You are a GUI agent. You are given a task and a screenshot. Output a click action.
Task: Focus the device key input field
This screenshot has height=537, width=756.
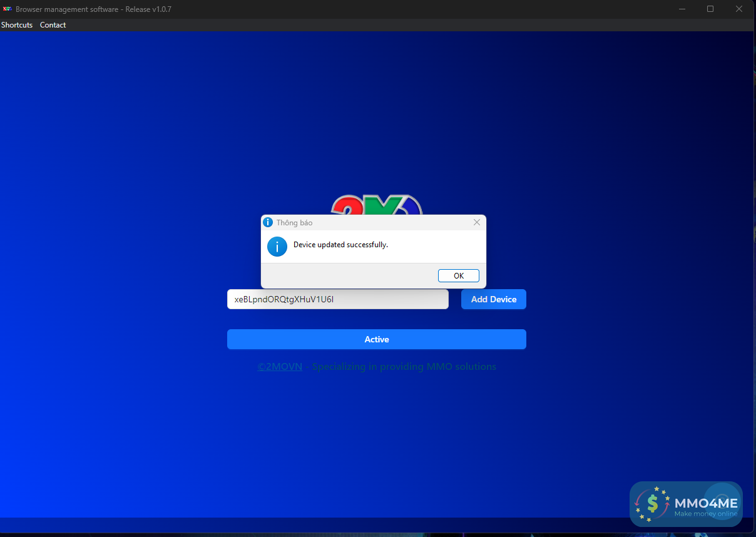(x=338, y=299)
